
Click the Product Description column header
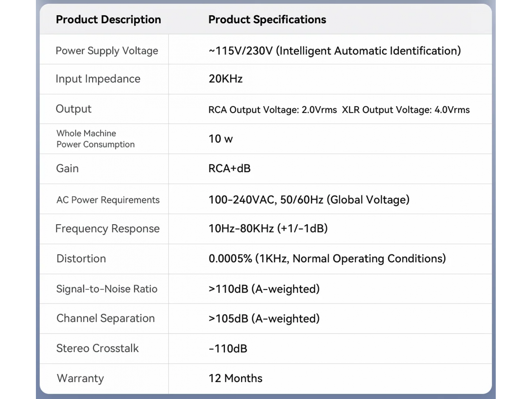108,20
